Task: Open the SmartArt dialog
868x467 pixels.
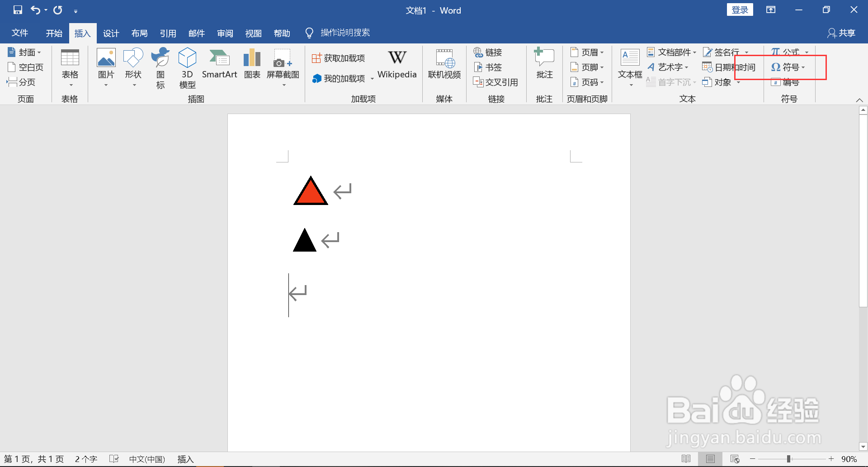Action: pyautogui.click(x=220, y=64)
